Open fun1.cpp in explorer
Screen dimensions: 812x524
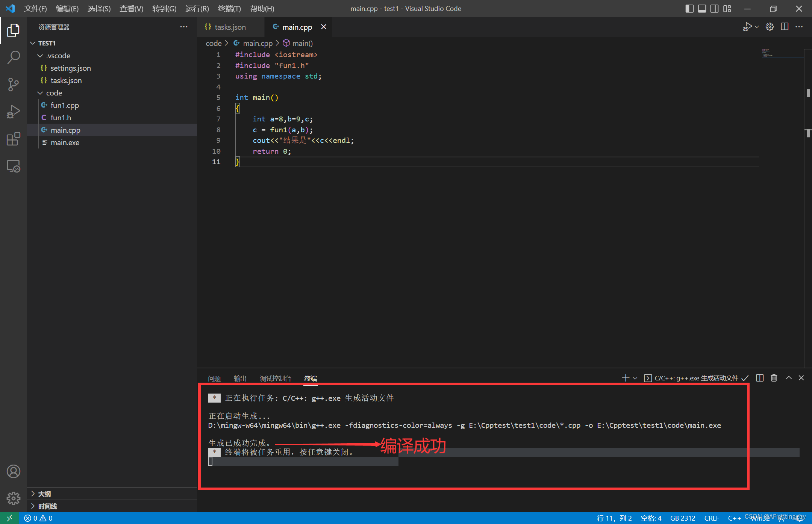click(x=112, y=105)
